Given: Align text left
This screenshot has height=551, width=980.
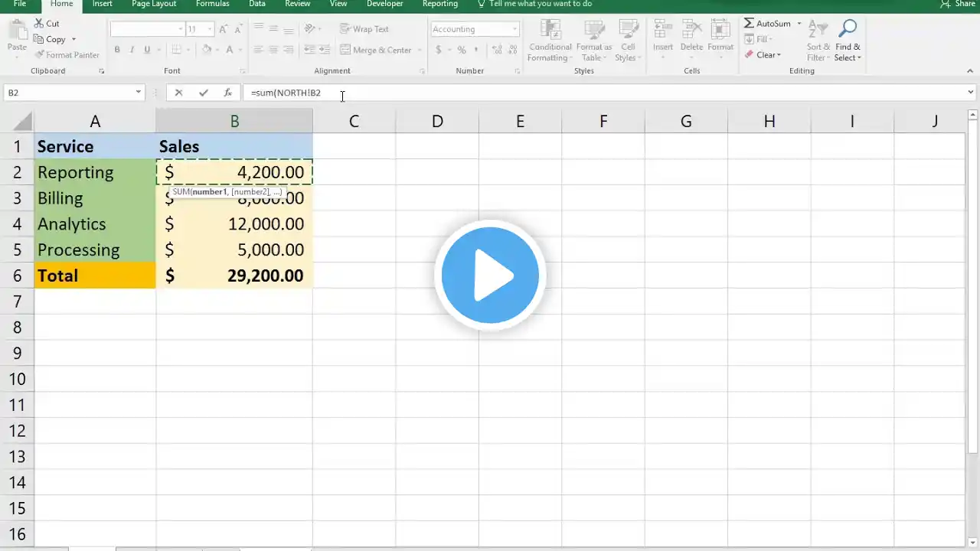Looking at the screenshot, I should click(259, 50).
